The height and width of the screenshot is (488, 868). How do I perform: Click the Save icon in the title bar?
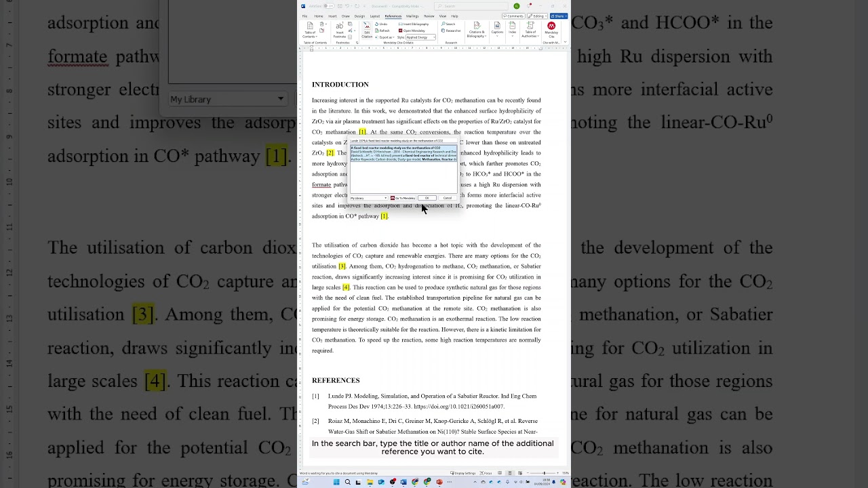coord(340,6)
